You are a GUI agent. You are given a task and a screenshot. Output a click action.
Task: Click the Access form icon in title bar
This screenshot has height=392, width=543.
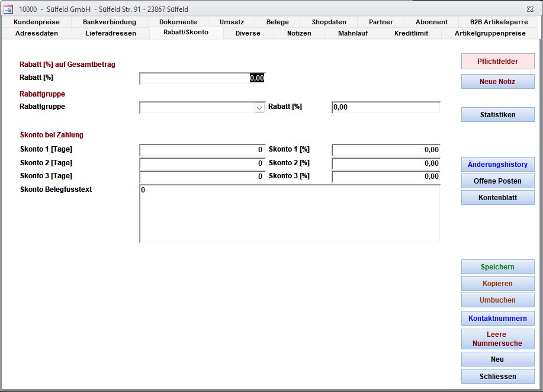[x=8, y=9]
